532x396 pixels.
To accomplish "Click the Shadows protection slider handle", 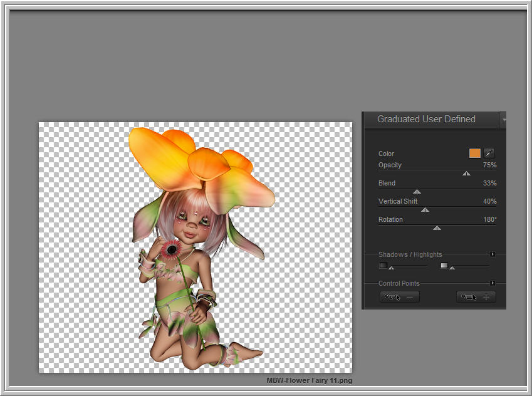I will click(x=391, y=268).
